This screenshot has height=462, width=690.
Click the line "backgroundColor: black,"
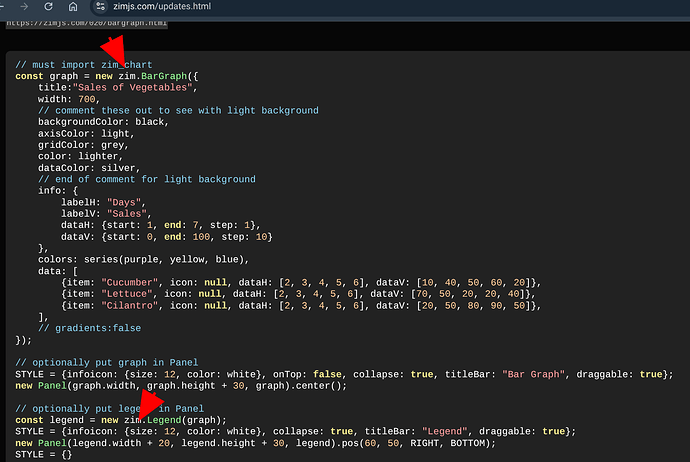[103, 122]
